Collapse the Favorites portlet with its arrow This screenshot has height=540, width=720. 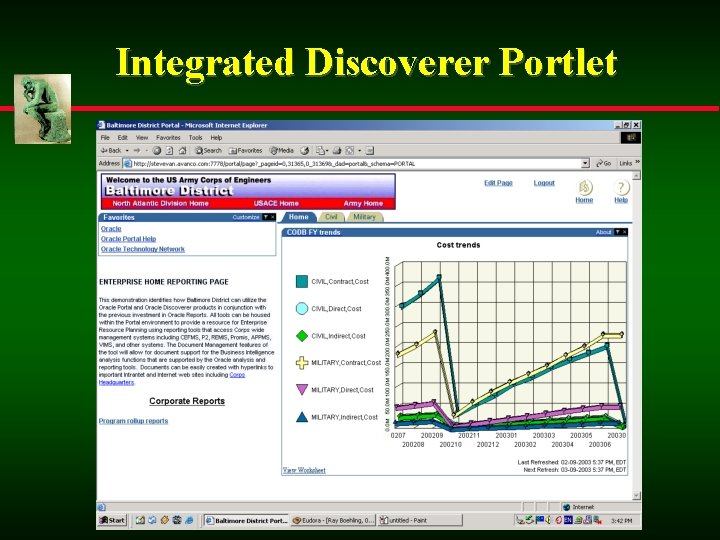[265, 217]
